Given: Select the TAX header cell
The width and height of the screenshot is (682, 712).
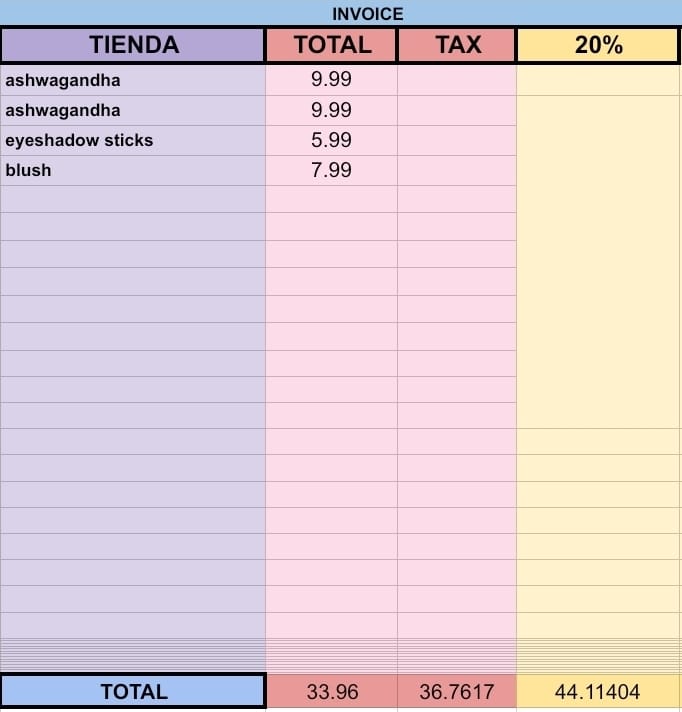Looking at the screenshot, I should pyautogui.click(x=457, y=44).
